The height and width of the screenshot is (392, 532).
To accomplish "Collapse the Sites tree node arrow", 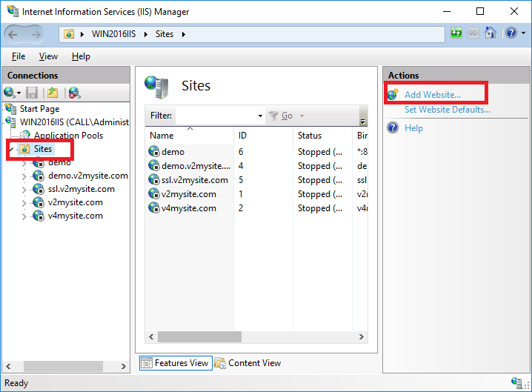I will [x=12, y=149].
